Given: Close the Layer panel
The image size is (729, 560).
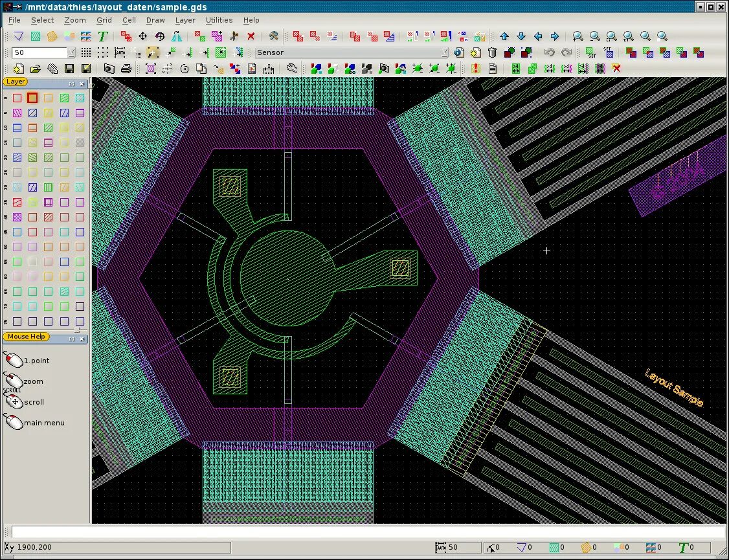Looking at the screenshot, I should [82, 84].
